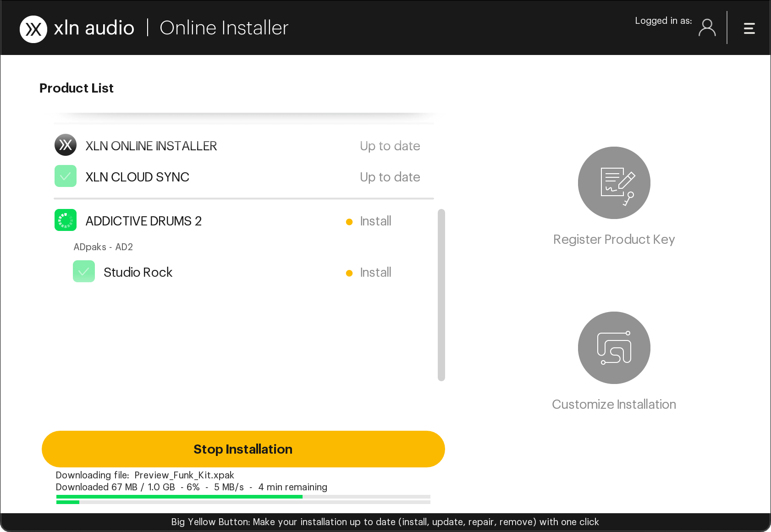Toggle the XLN Cloud Sync checkbox

tap(65, 176)
